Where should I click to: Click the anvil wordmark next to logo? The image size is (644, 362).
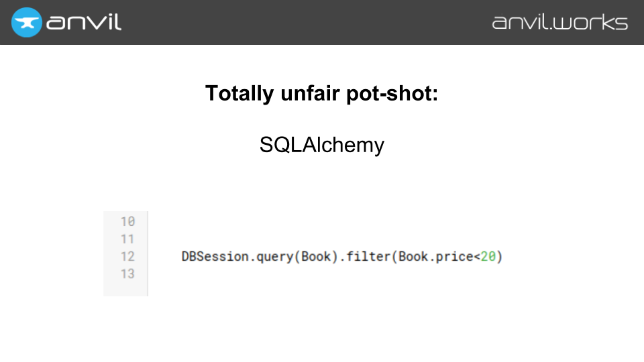[x=84, y=22]
